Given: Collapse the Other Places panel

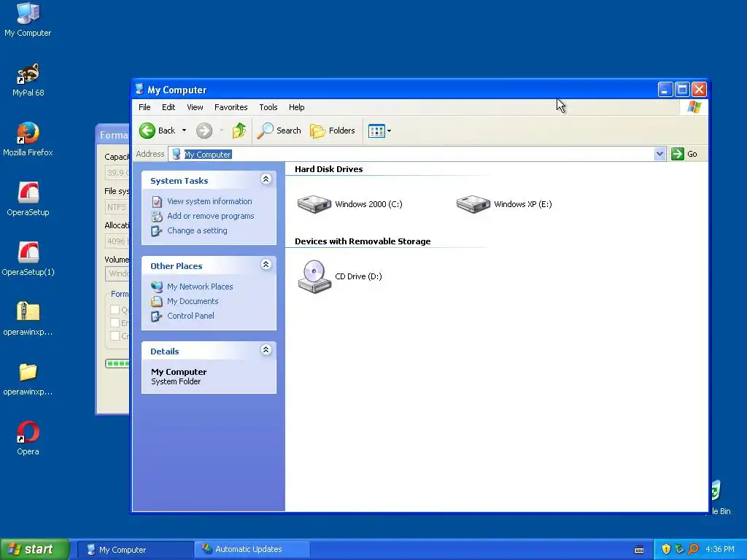Looking at the screenshot, I should tap(266, 264).
